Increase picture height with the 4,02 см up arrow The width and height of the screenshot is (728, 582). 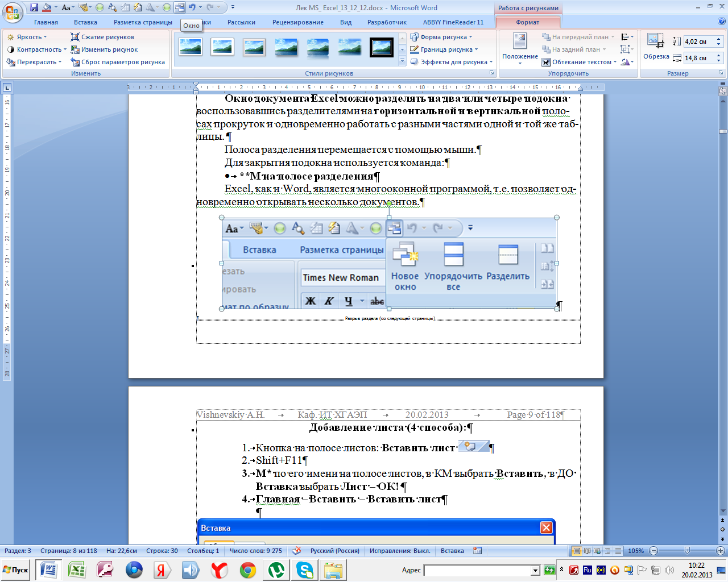[x=719, y=39]
